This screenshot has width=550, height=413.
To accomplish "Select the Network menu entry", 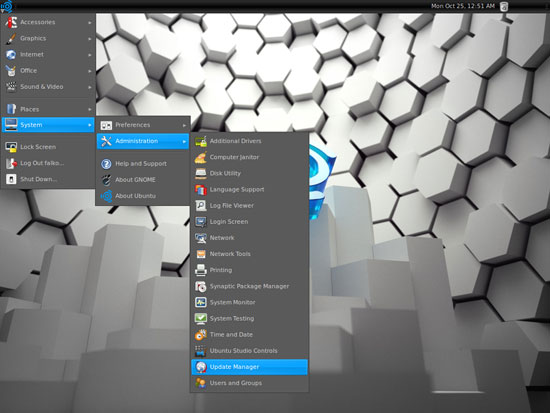I will (249, 238).
